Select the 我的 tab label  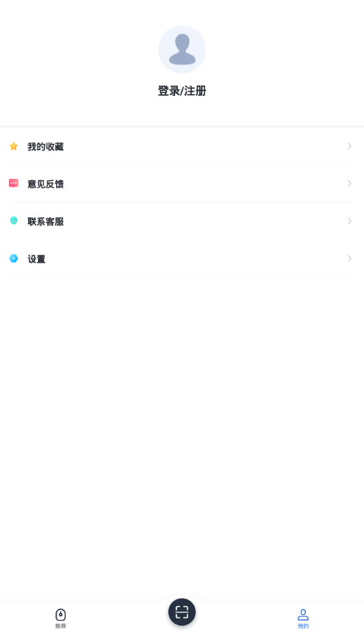(x=303, y=626)
